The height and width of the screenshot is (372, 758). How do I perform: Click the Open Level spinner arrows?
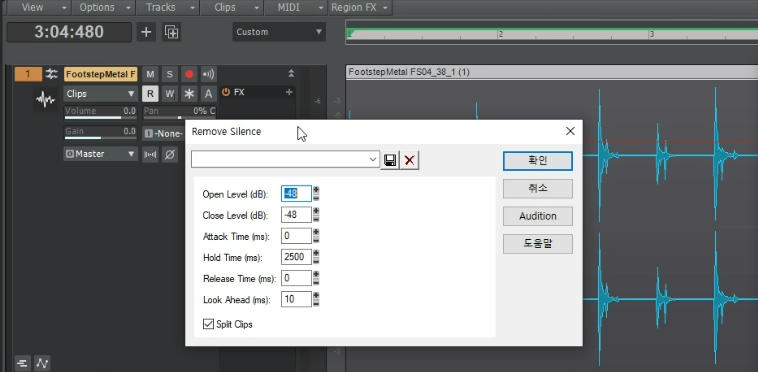point(316,194)
